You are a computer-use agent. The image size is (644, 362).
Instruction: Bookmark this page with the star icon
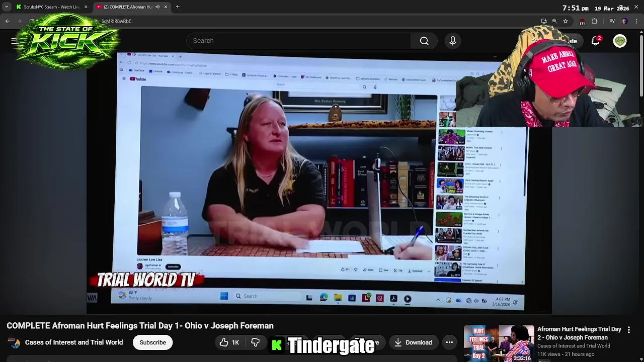pos(566,21)
